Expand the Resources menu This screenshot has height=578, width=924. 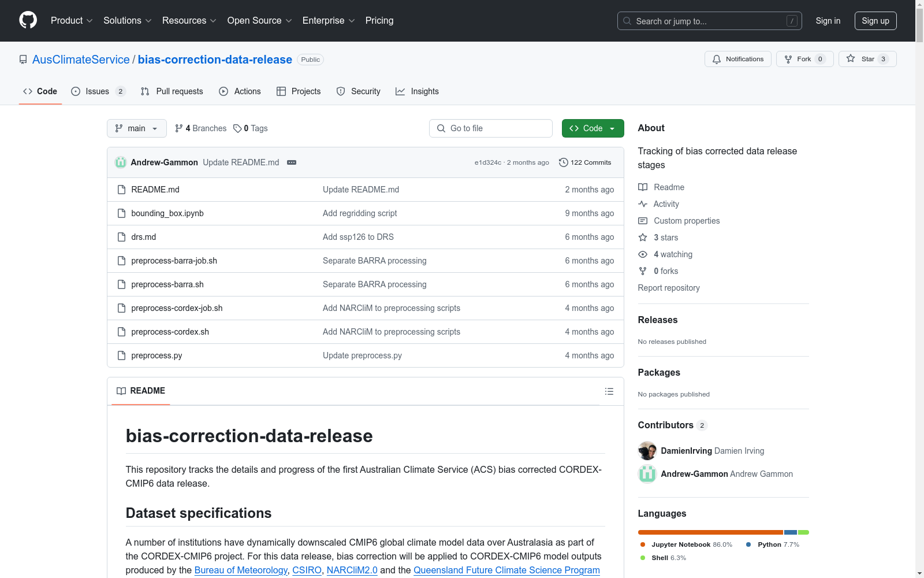point(189,21)
